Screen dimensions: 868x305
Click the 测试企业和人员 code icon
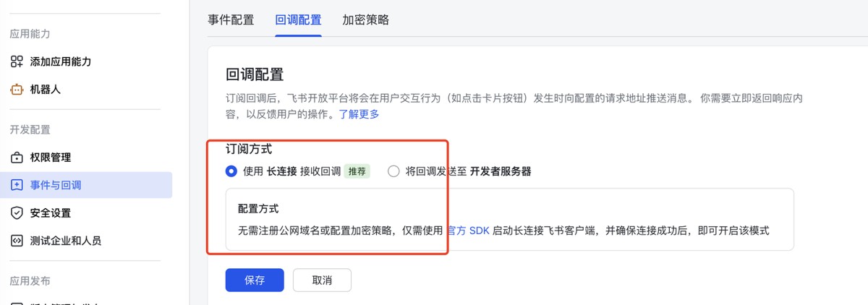coord(17,241)
